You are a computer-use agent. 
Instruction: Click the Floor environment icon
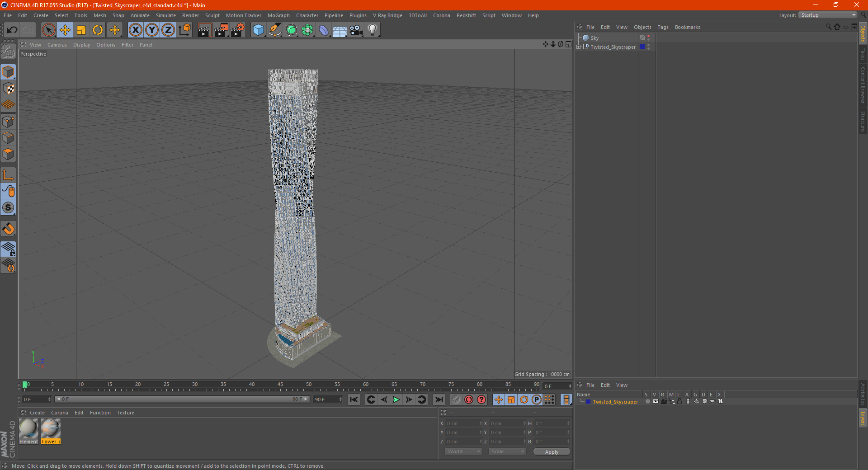pos(340,30)
